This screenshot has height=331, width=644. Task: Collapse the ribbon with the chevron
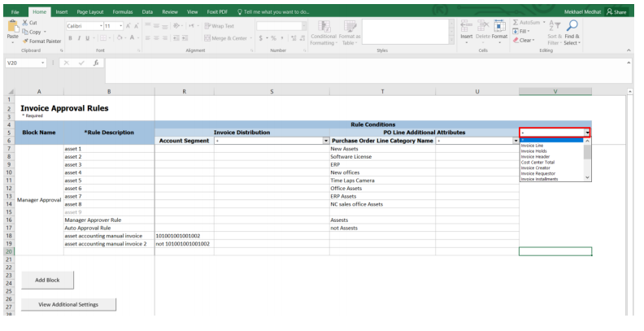coord(629,50)
